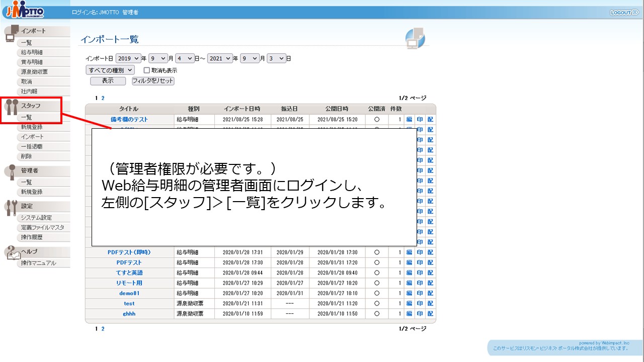Click the Help (ヘルプ) book icon in sidebar
The width and height of the screenshot is (644, 362).
tap(12, 252)
